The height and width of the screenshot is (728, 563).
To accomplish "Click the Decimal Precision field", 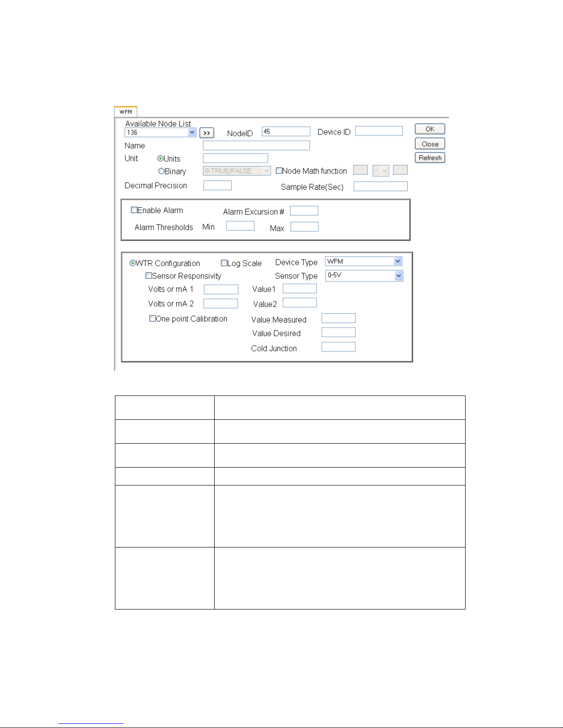I will [217, 185].
